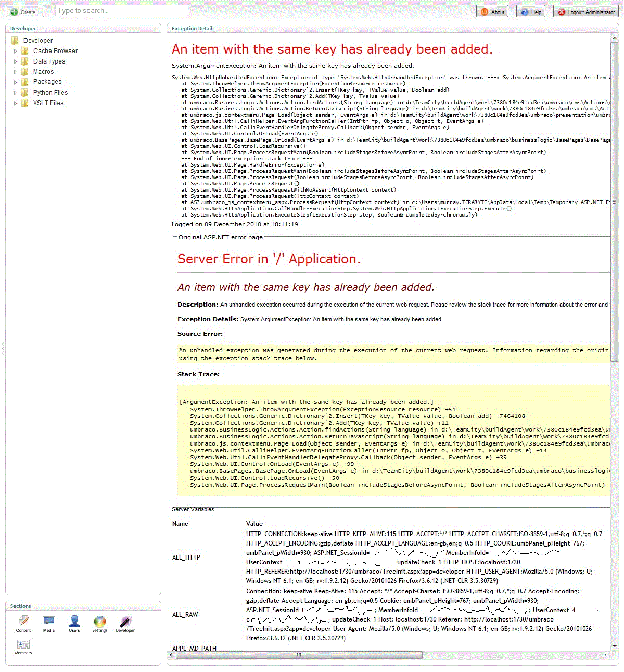Click the left panel collapse handle
Image resolution: width=624 pixels, height=672 pixels.
click(x=3, y=348)
